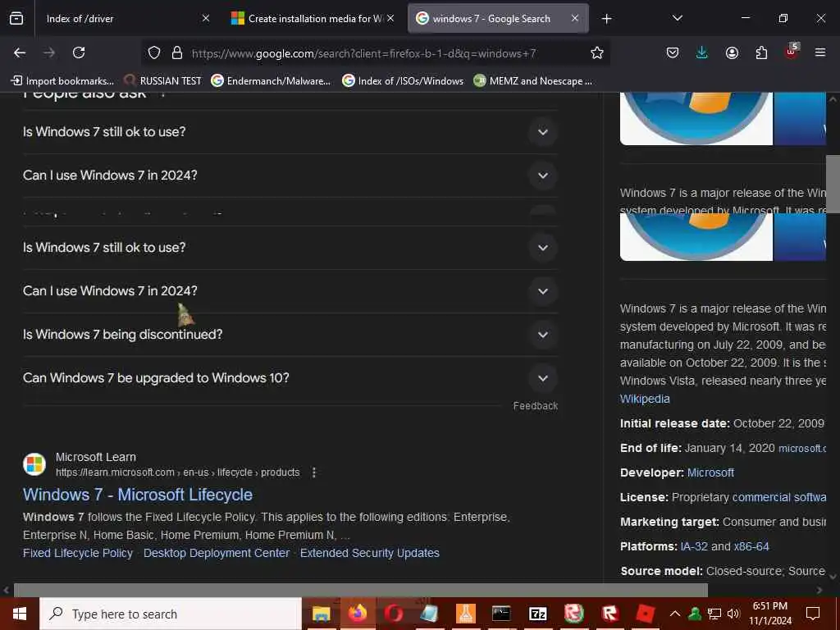
Task: Open the Wikipedia source link
Action: pos(645,399)
